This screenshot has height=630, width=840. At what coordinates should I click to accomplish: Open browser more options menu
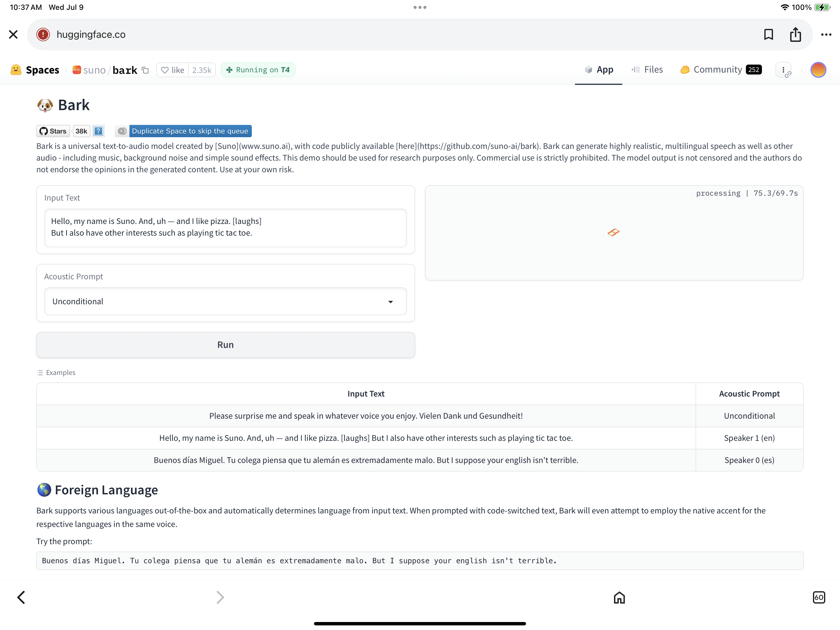click(x=826, y=34)
